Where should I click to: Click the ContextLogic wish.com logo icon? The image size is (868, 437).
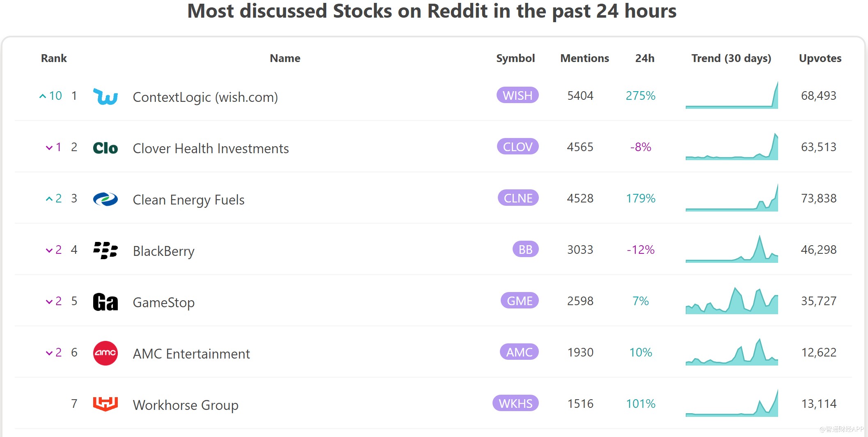click(105, 97)
